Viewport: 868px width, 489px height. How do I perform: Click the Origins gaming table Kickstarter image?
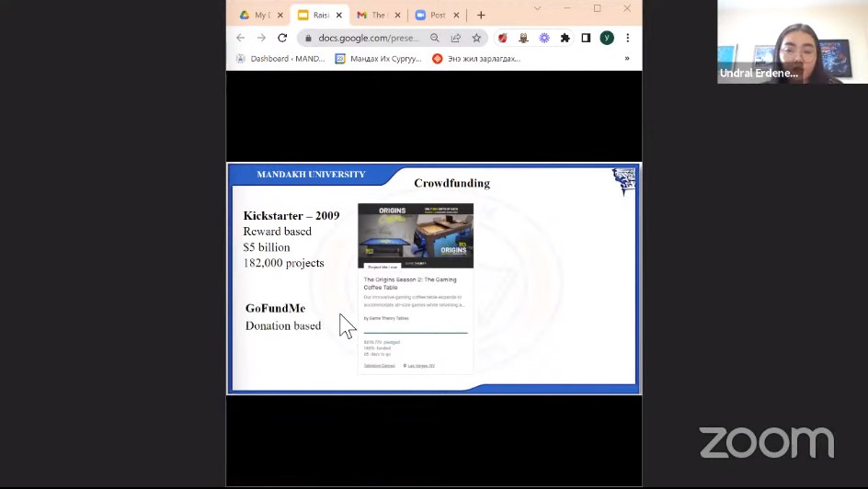416,235
